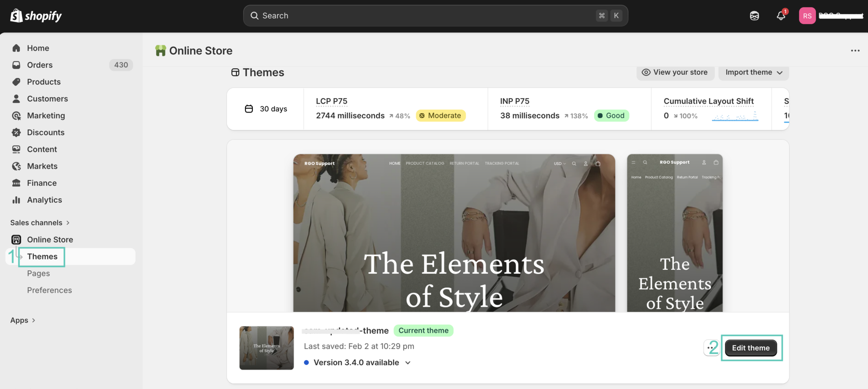Click the Good status badge

[x=611, y=116]
